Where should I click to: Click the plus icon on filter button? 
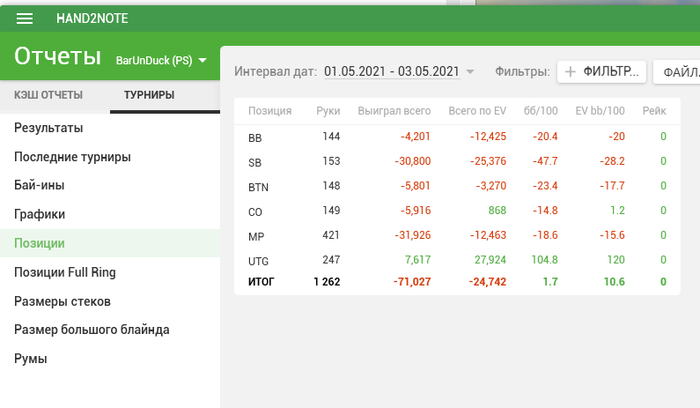(570, 72)
